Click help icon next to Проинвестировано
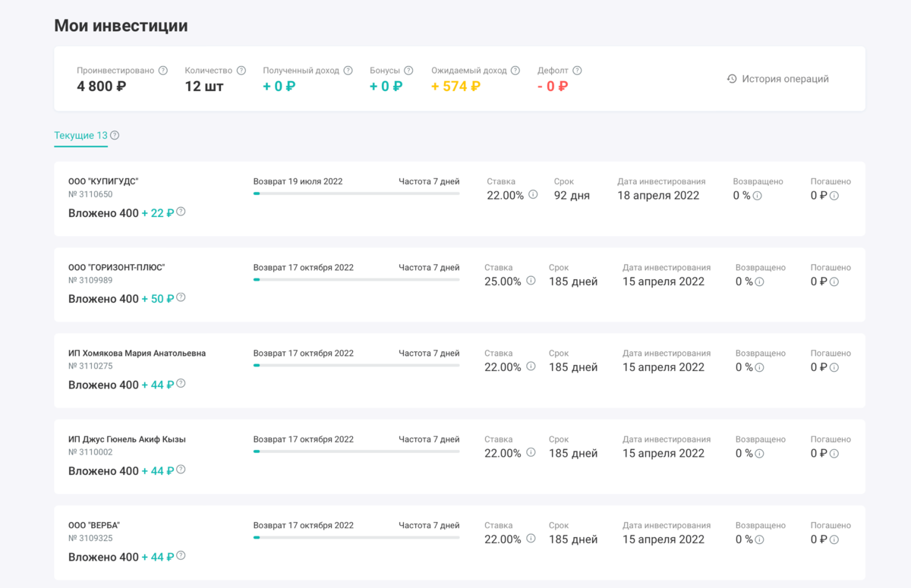This screenshot has width=911, height=588. 163,71
